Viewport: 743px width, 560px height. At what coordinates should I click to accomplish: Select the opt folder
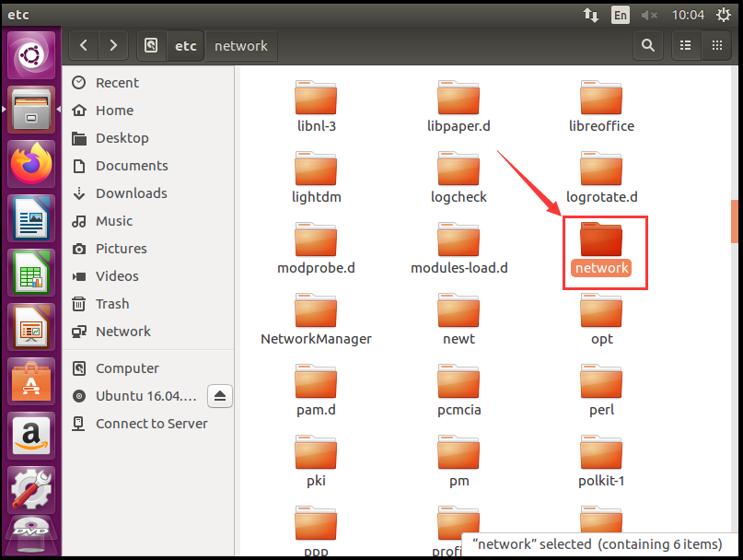tap(601, 319)
